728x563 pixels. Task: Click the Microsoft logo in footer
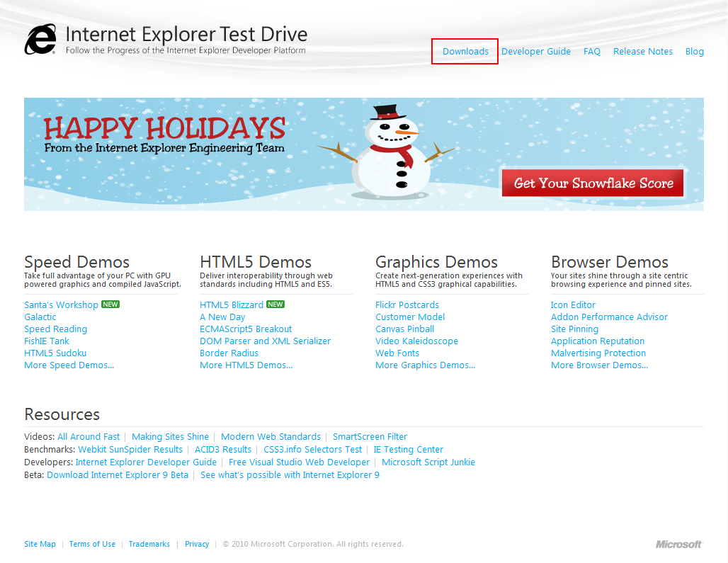[679, 544]
